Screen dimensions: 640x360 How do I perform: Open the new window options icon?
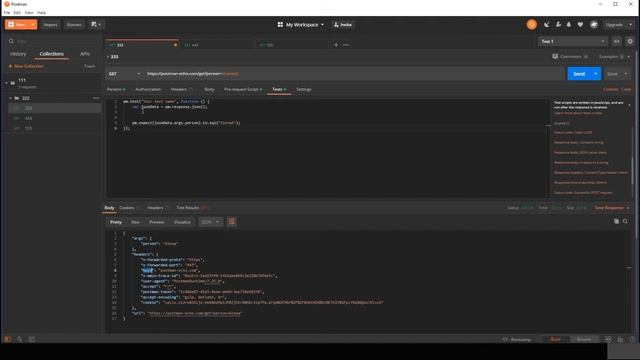tap(96, 24)
